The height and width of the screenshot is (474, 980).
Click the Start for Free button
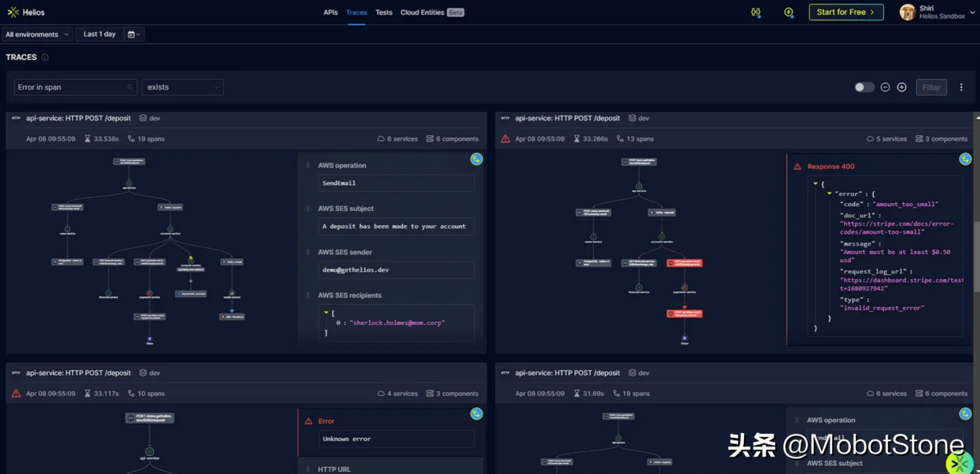pyautogui.click(x=846, y=12)
